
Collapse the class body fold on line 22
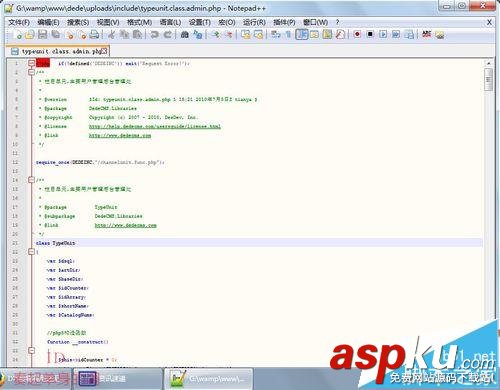31,252
